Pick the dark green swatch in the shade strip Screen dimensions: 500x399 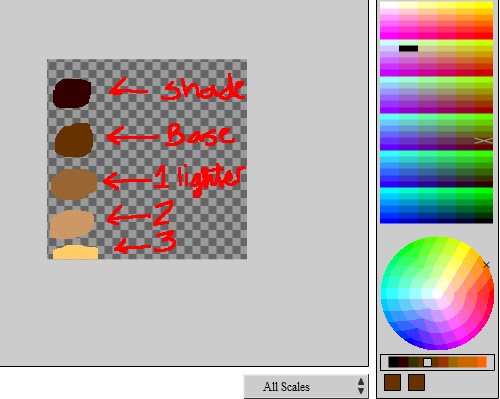coord(413,362)
